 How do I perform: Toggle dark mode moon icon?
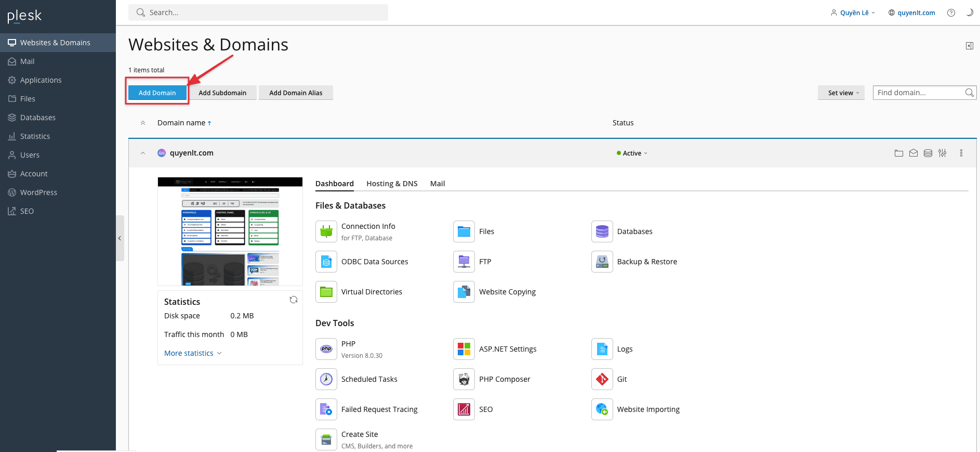969,13
